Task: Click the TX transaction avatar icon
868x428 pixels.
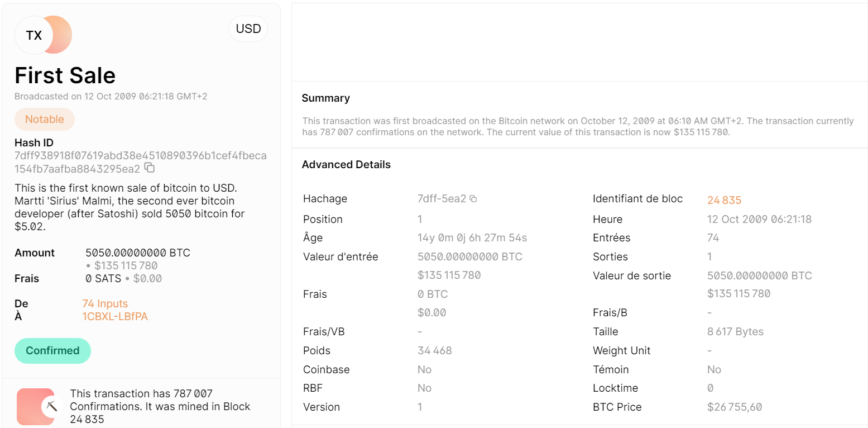Action: pyautogui.click(x=43, y=34)
